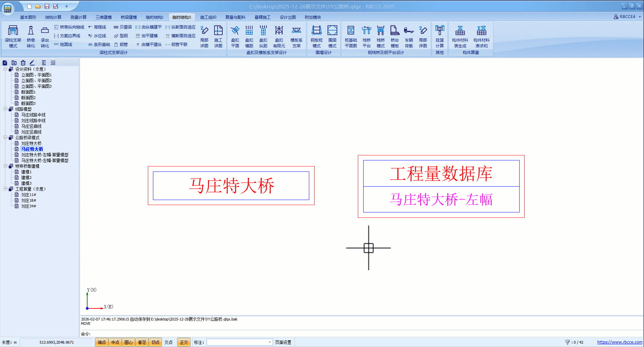The height and width of the screenshot is (347, 644).
Task: Open the 算量与配料 ribbon tab
Action: click(x=235, y=17)
